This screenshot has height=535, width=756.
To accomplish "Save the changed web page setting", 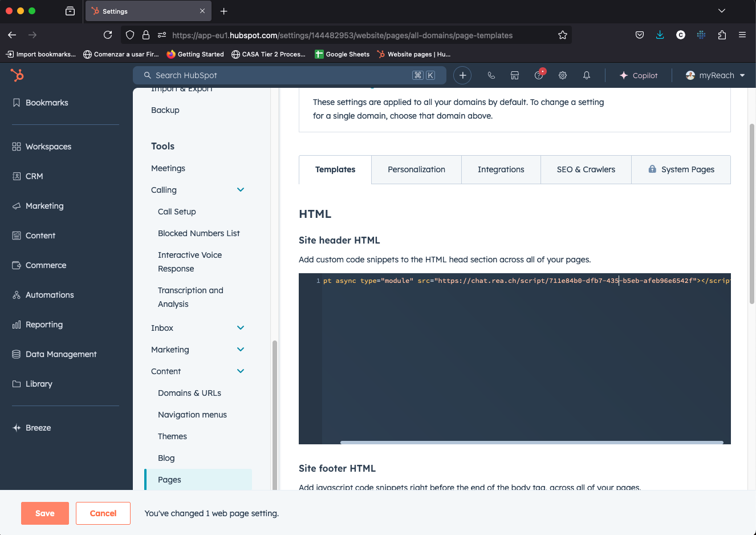I will (x=45, y=513).
